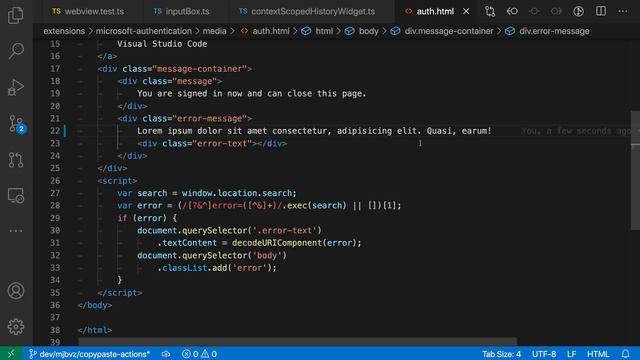Show errors and warnings count

(x=199, y=354)
